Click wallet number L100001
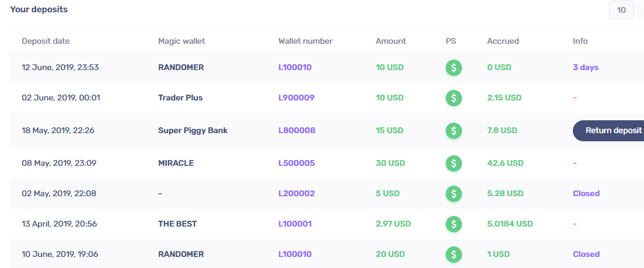Viewport: 644px width, 268px height. [x=295, y=224]
